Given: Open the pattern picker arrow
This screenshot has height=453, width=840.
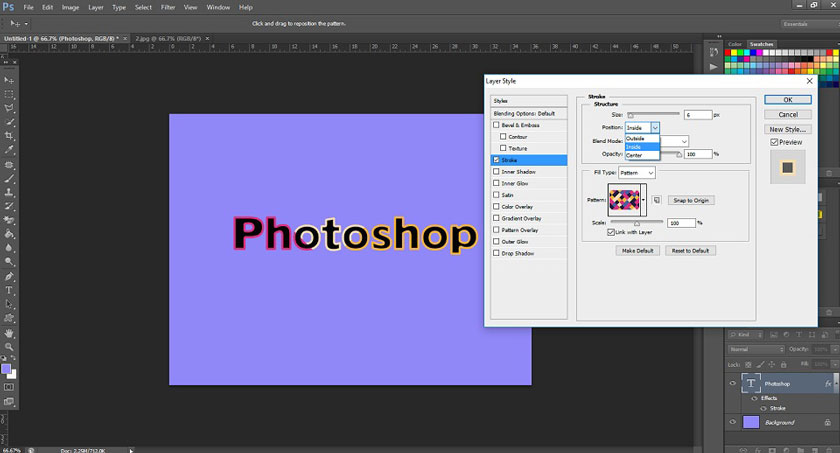Looking at the screenshot, I should point(643,200).
